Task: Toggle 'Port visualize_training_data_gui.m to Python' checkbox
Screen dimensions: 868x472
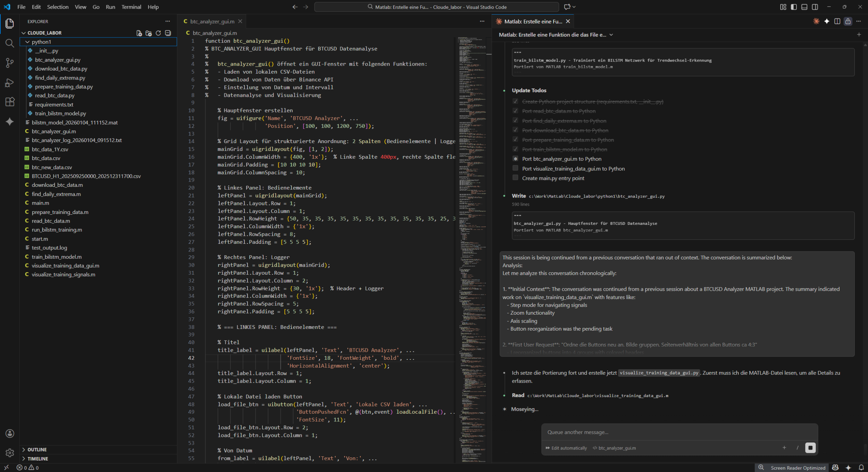Action: (x=515, y=168)
